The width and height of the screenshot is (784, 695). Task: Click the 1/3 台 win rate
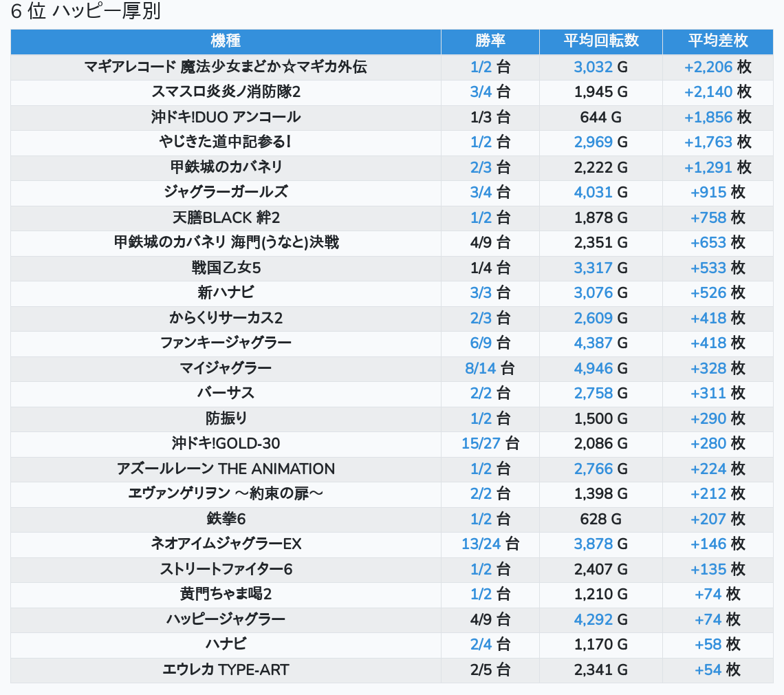[490, 117]
